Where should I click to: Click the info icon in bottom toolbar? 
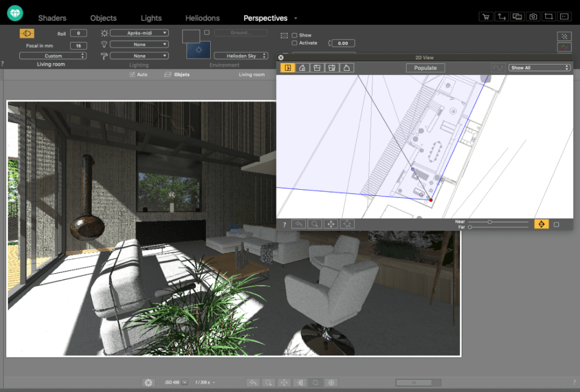(x=332, y=383)
